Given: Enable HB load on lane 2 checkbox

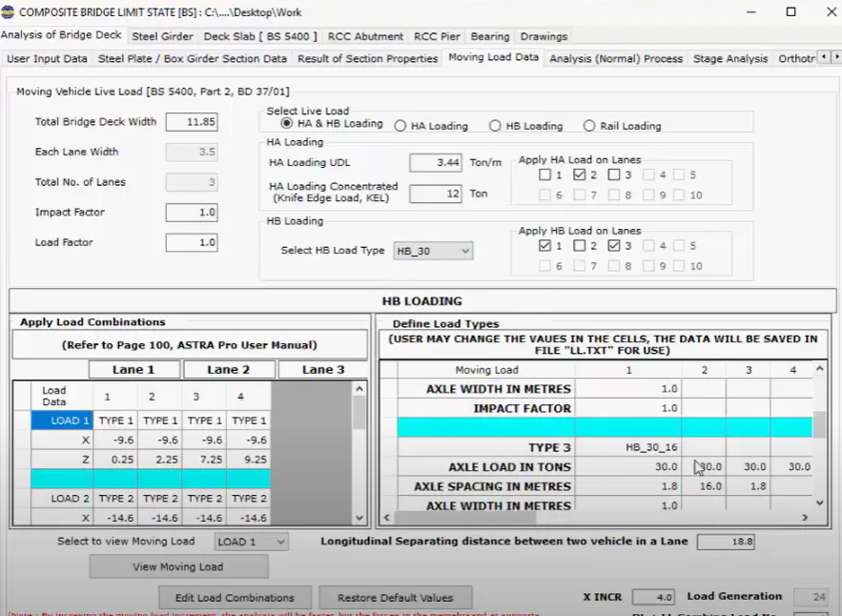Looking at the screenshot, I should pyautogui.click(x=579, y=245).
